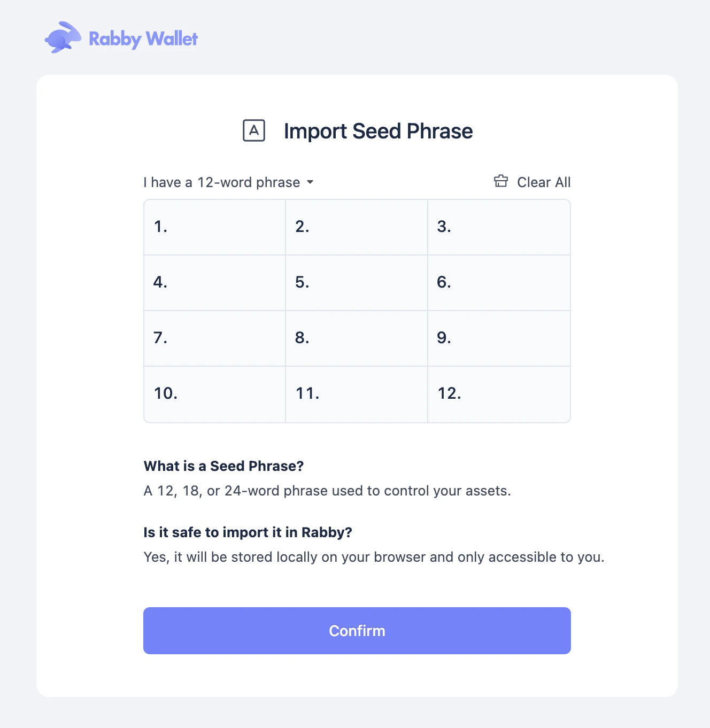Select seed word field 6
The width and height of the screenshot is (710, 728).
pos(499,283)
